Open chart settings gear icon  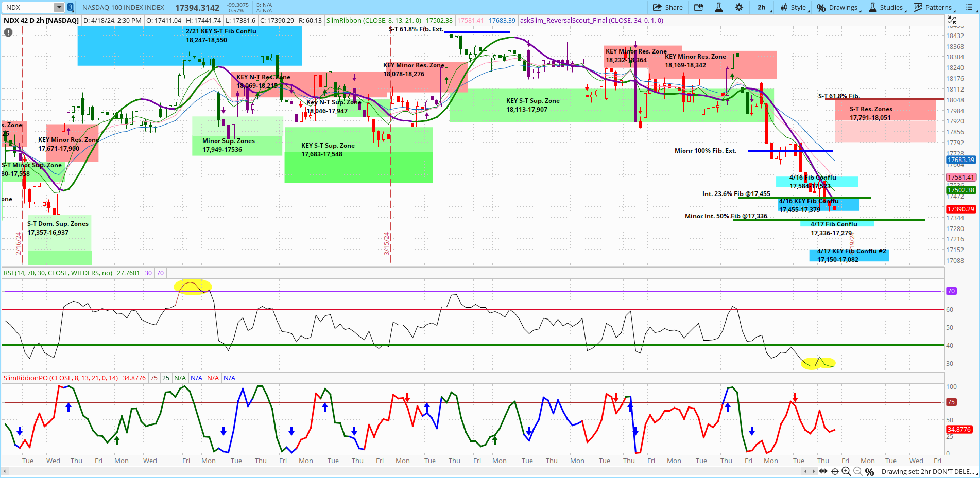739,7
